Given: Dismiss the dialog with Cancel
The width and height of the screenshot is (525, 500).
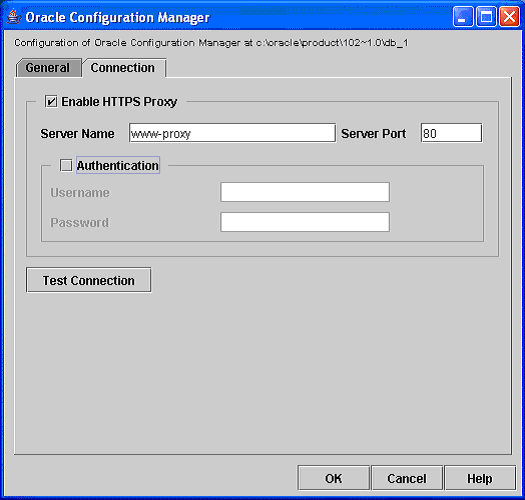Looking at the screenshot, I should tap(407, 478).
